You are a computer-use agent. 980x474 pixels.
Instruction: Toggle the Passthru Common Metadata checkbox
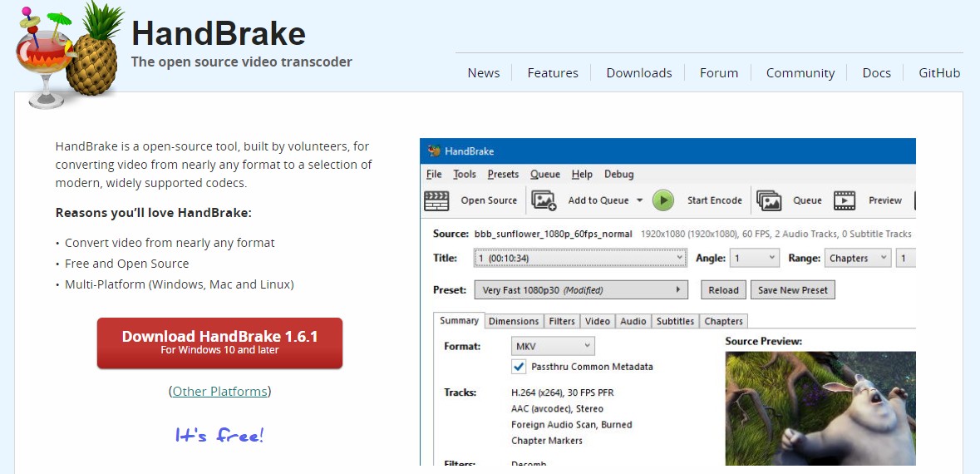point(519,367)
